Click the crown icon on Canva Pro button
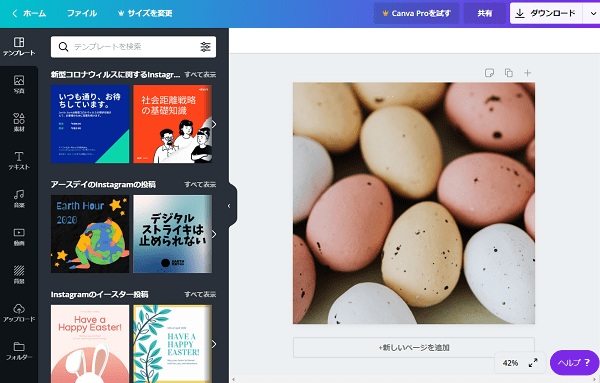This screenshot has width=600, height=383. (385, 13)
